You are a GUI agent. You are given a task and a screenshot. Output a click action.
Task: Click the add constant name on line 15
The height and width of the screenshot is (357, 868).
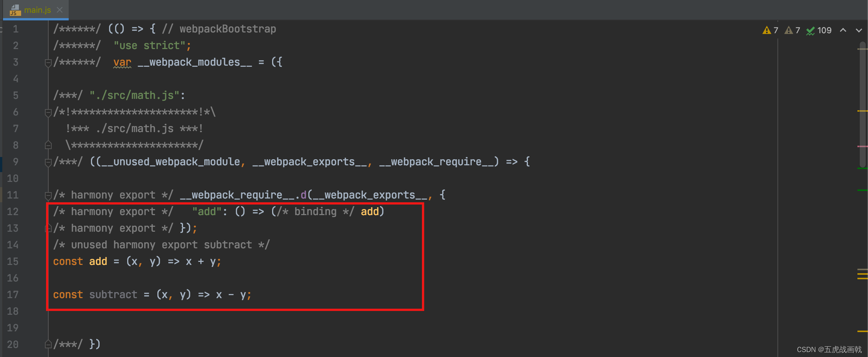98,262
